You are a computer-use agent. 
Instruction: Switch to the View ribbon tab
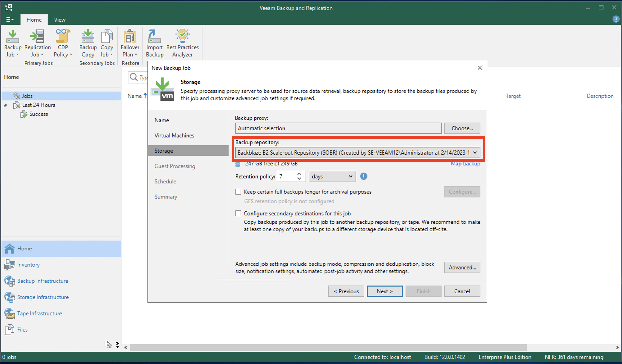tap(60, 20)
